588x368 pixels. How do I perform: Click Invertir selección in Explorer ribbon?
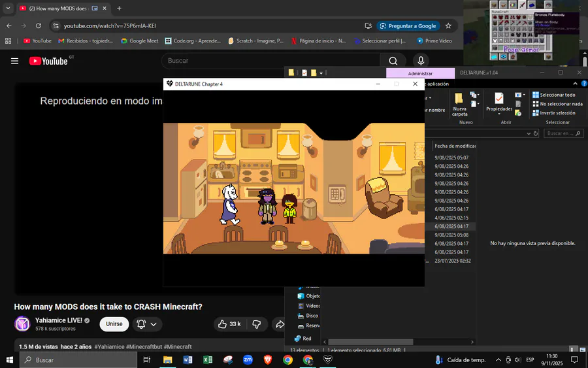point(554,113)
